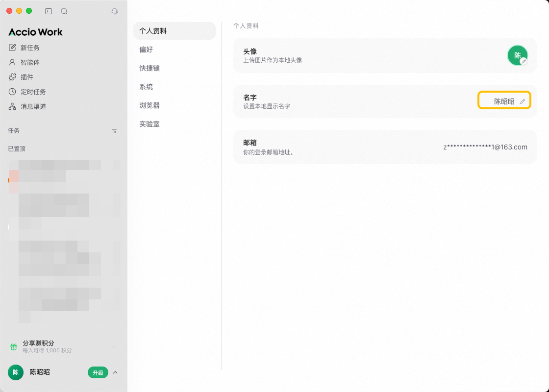The height and width of the screenshot is (392, 549).
Task: Click the masked email z***1@163.com
Action: tap(485, 147)
